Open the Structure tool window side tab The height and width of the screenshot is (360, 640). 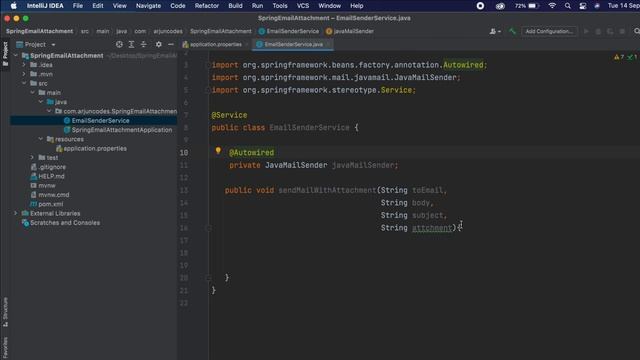5,311
